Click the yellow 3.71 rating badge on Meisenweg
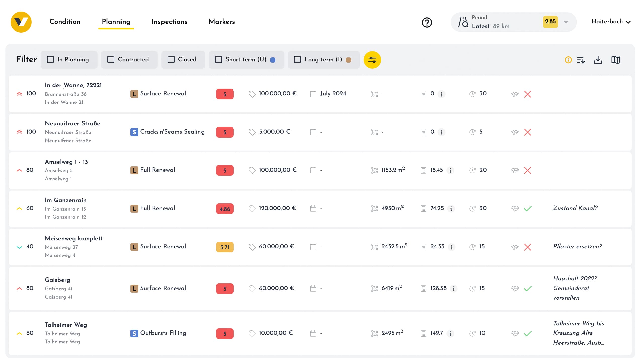This screenshot has height=362, width=644. (x=224, y=247)
